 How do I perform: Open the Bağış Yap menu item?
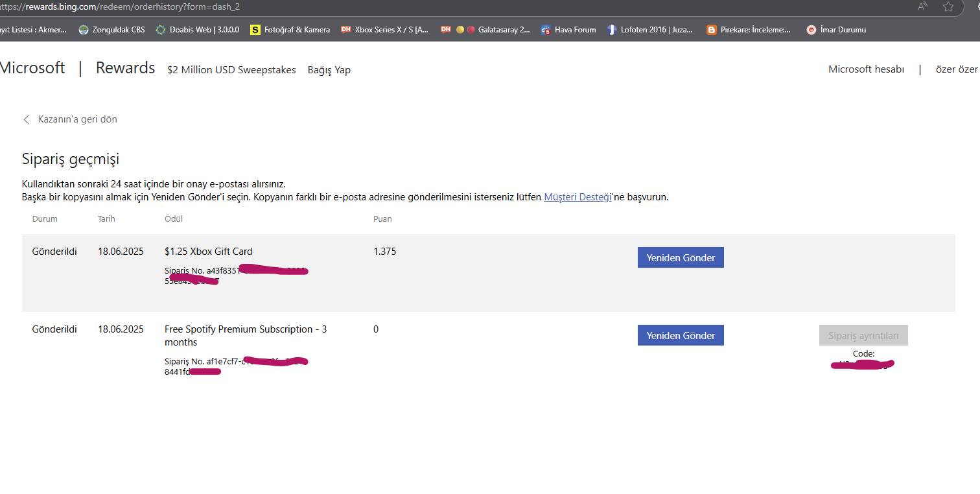point(329,70)
